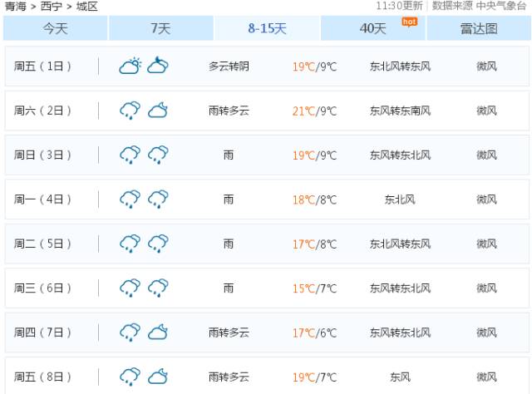Screen dimensions: 532x394
Task: Click night cloudy icon for 周五（8日）
Action: click(158, 377)
